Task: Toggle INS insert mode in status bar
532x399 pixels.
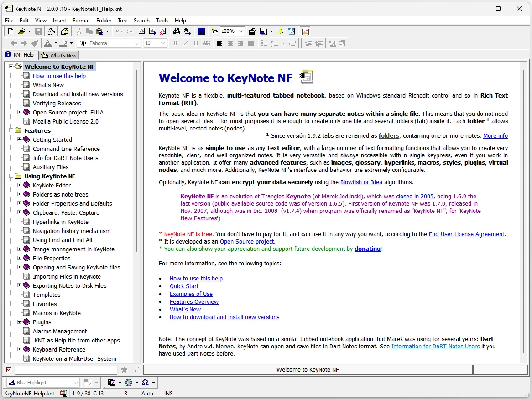Action: pos(168,393)
